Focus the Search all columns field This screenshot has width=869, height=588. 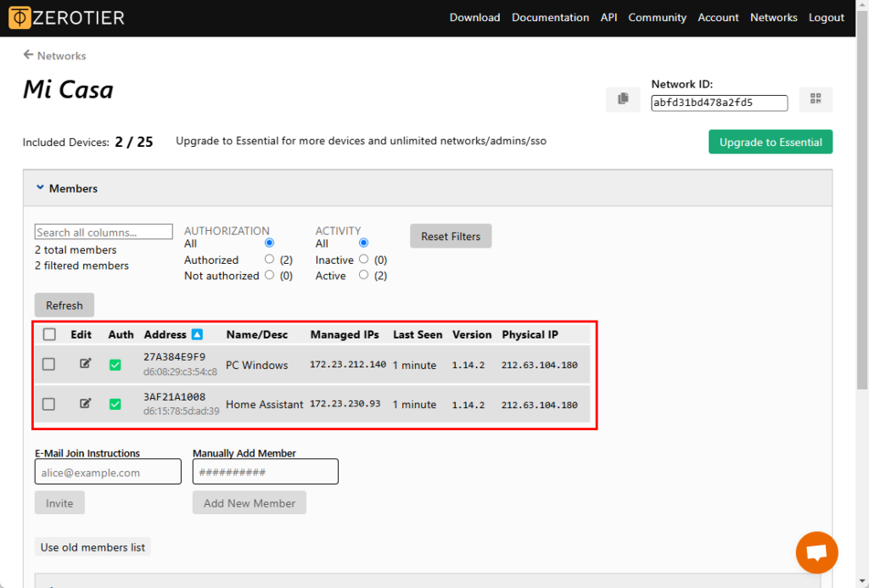[x=104, y=232]
